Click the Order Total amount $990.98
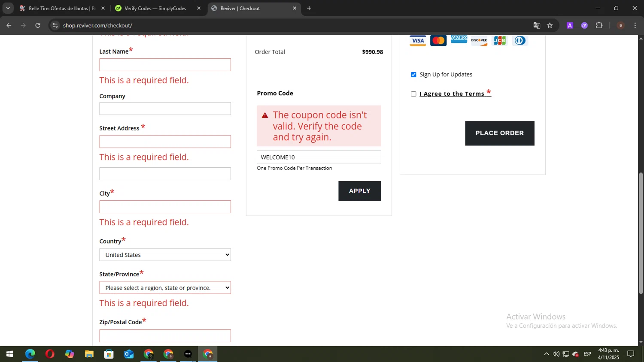 coord(372,52)
